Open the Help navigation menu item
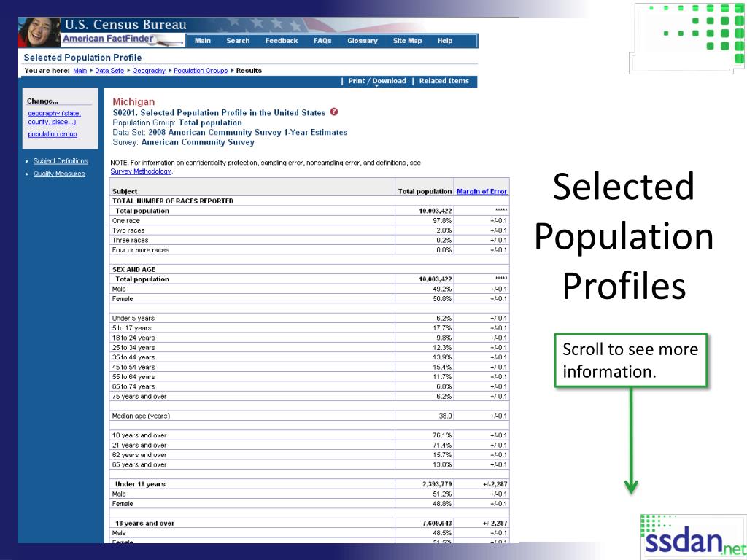 444,41
